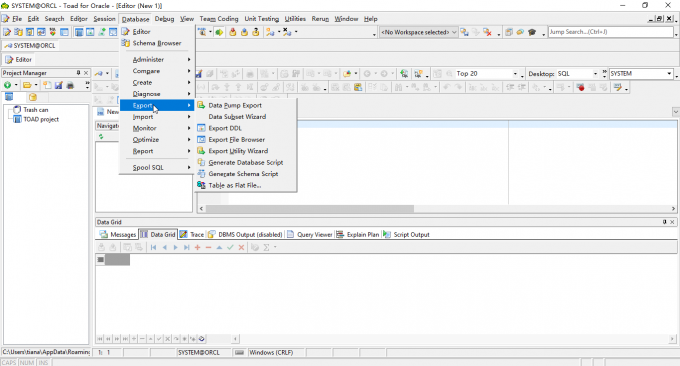Open the Session menu

tap(105, 19)
